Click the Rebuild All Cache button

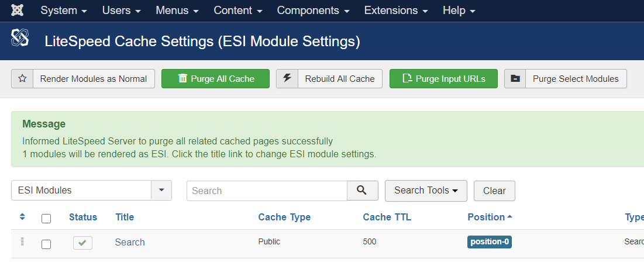[x=329, y=79]
